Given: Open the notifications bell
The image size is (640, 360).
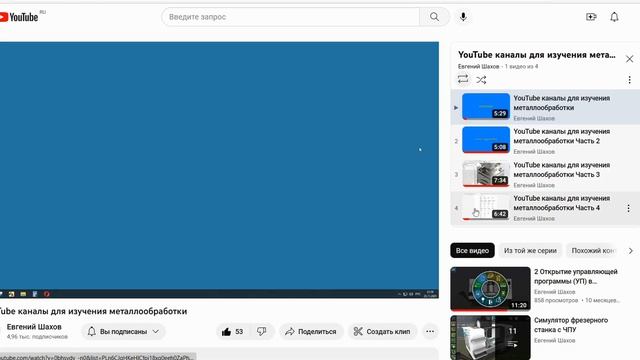Looking at the screenshot, I should tap(614, 17).
